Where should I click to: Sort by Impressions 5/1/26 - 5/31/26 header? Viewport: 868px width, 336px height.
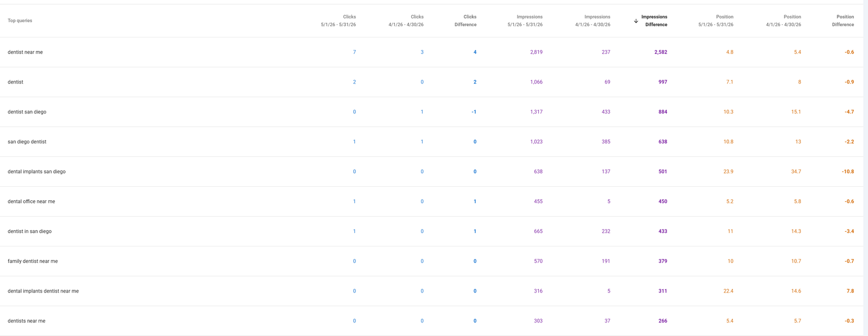click(x=525, y=21)
